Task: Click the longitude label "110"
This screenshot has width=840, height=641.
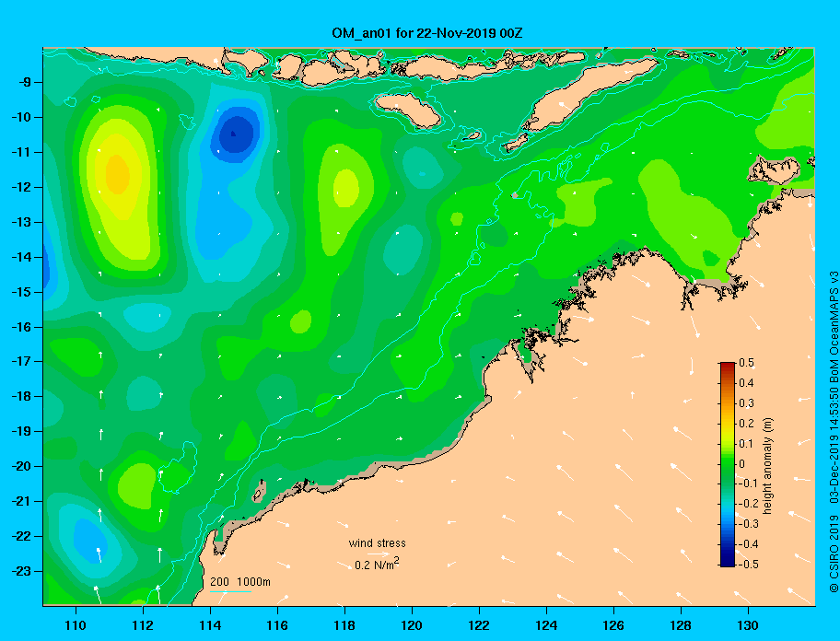Action: [x=76, y=625]
